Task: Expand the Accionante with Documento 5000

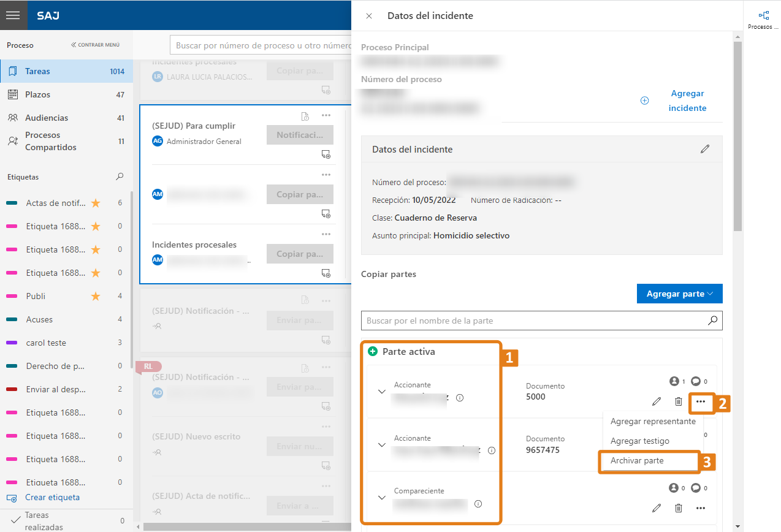Action: 382,391
